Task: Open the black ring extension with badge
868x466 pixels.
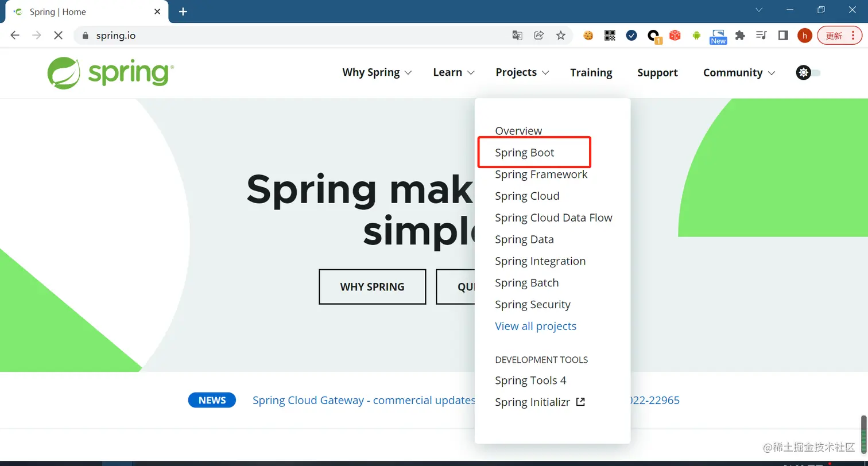Action: 653,36
